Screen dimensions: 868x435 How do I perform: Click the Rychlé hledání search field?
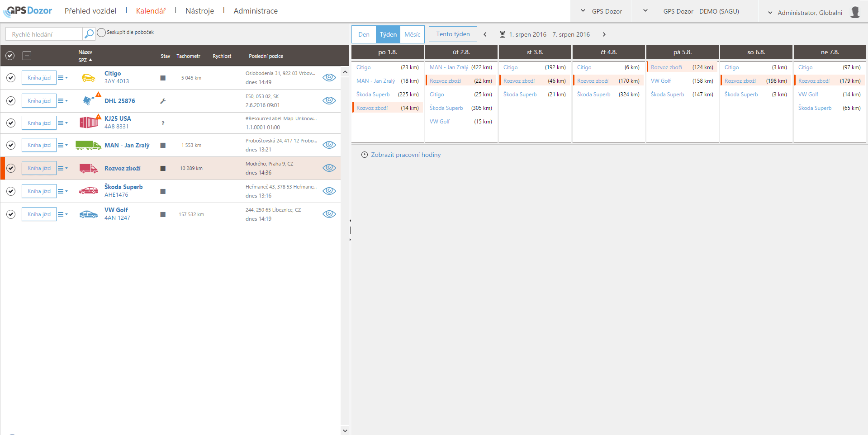[44, 34]
